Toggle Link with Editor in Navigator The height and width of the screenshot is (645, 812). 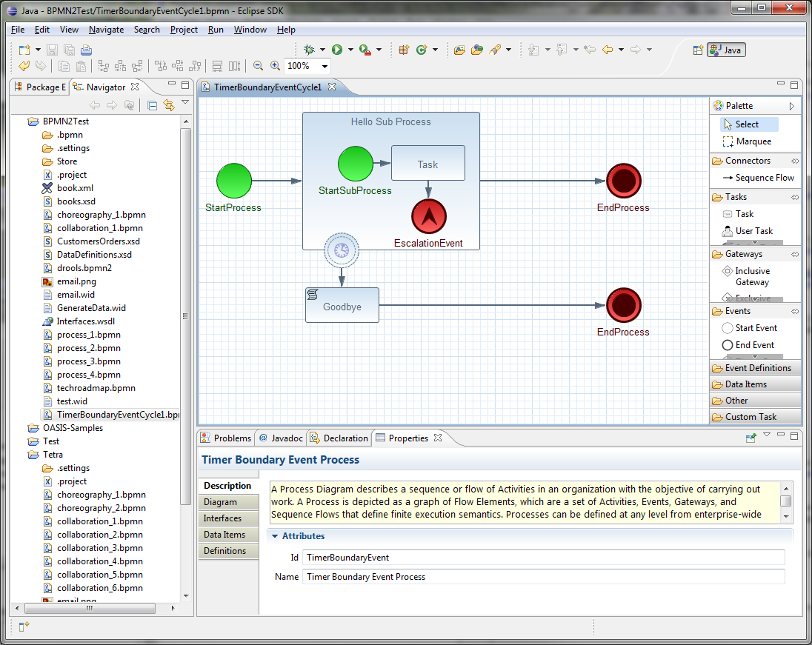[x=169, y=105]
